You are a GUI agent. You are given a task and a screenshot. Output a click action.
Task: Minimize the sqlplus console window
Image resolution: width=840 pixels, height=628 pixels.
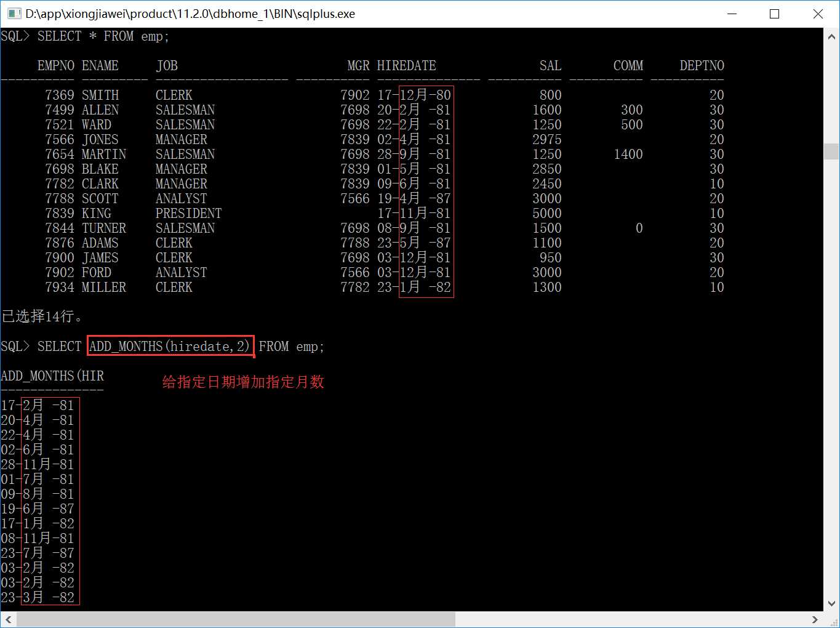tap(732, 14)
